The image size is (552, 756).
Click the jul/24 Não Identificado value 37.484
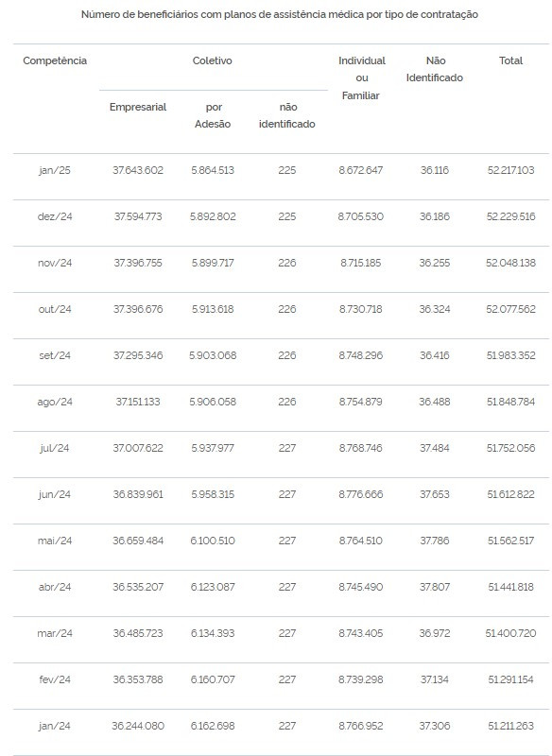tap(435, 448)
